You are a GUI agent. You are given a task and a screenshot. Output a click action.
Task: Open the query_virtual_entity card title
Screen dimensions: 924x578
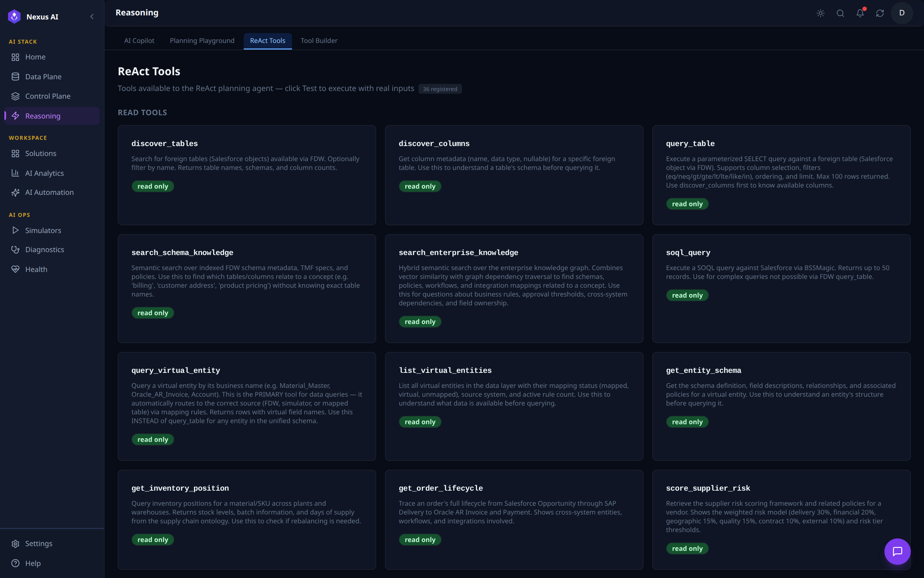point(176,370)
